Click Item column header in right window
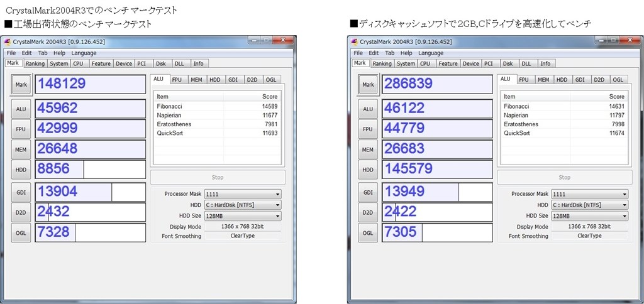This screenshot has height=304, width=644. click(x=536, y=97)
